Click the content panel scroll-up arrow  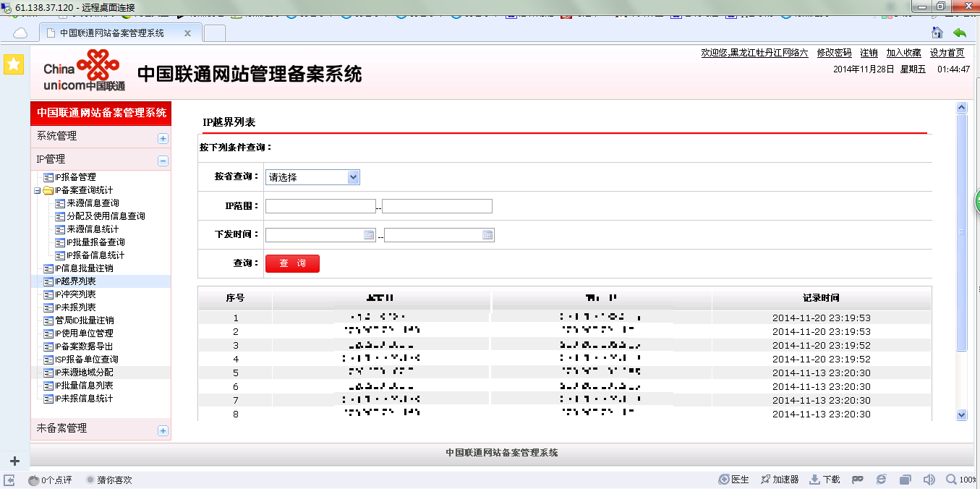[x=961, y=108]
